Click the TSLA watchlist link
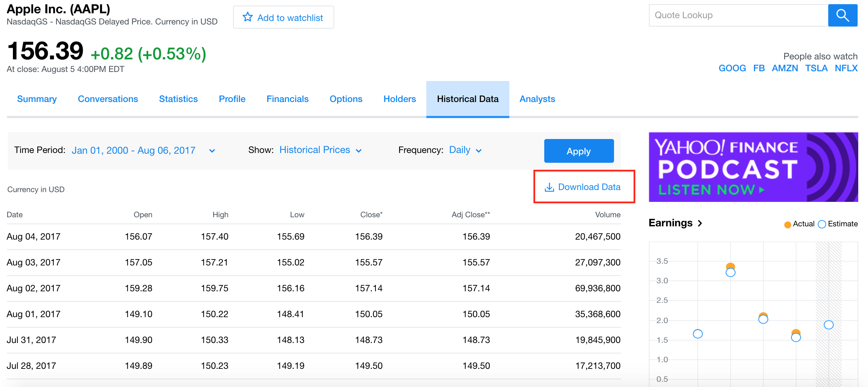Image resolution: width=868 pixels, height=387 pixels. click(x=816, y=69)
